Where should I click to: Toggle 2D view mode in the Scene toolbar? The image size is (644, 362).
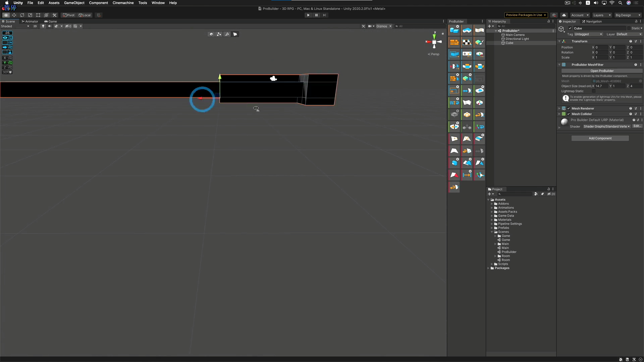pyautogui.click(x=35, y=26)
